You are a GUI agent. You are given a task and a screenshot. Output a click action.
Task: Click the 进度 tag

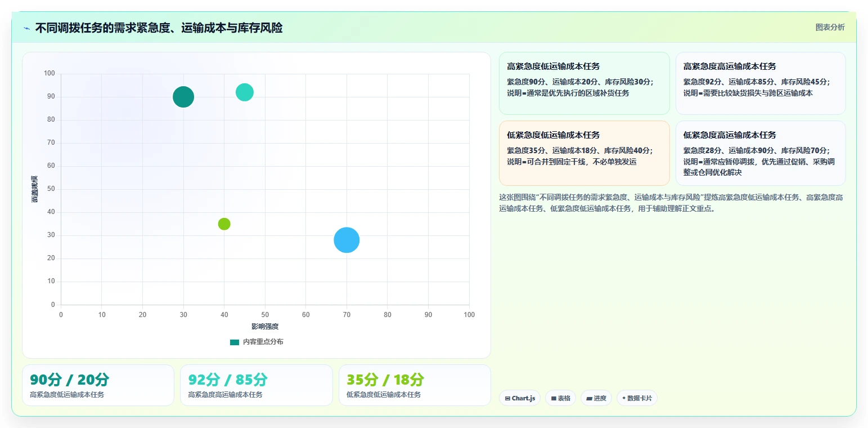point(596,398)
